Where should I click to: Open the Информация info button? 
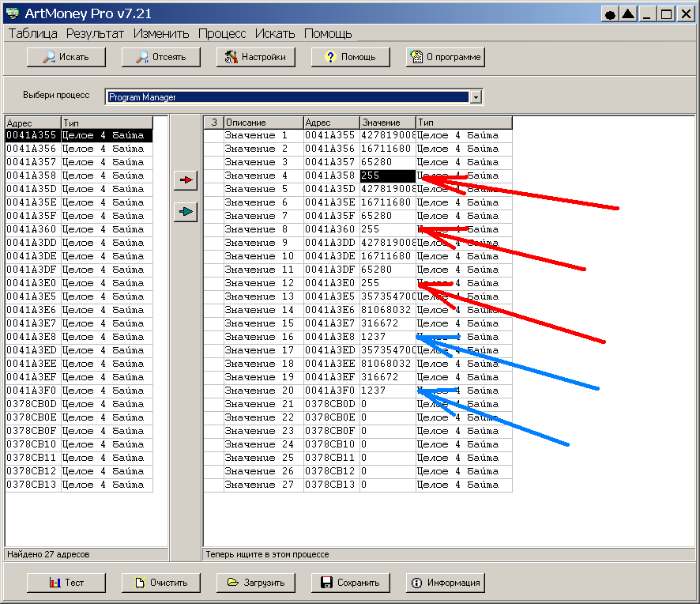(445, 583)
